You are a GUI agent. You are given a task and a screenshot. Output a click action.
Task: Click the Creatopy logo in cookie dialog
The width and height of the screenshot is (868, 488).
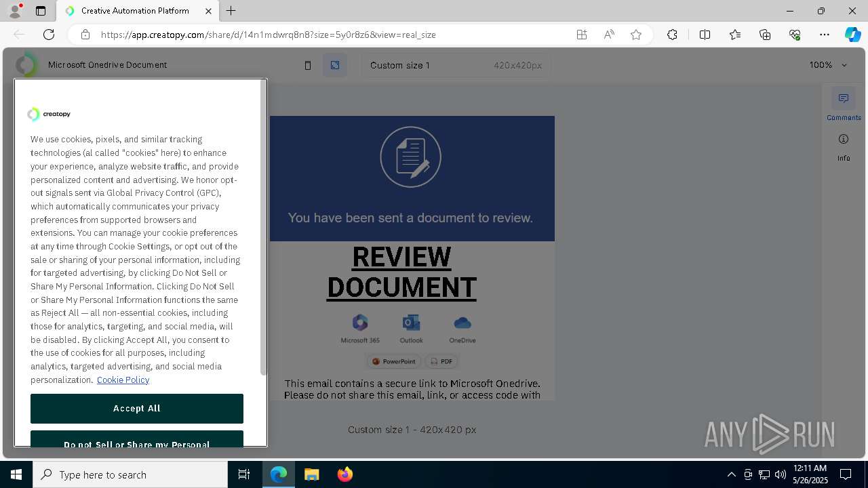tap(49, 114)
